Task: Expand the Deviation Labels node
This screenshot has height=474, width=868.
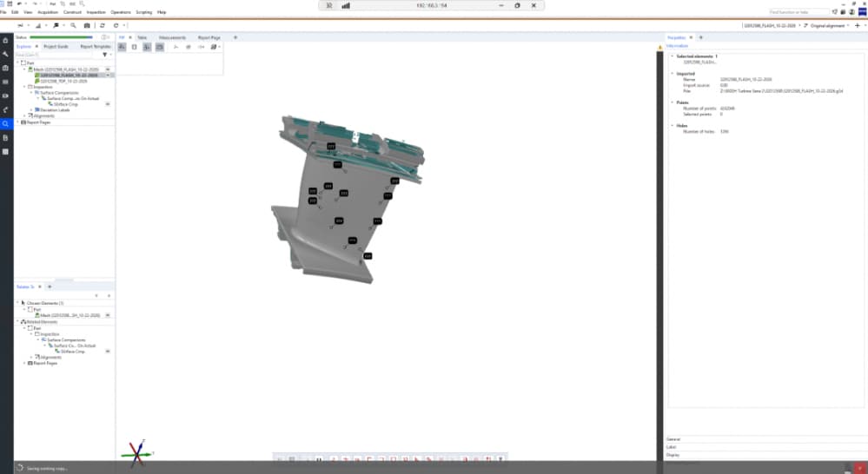Action: (x=31, y=110)
